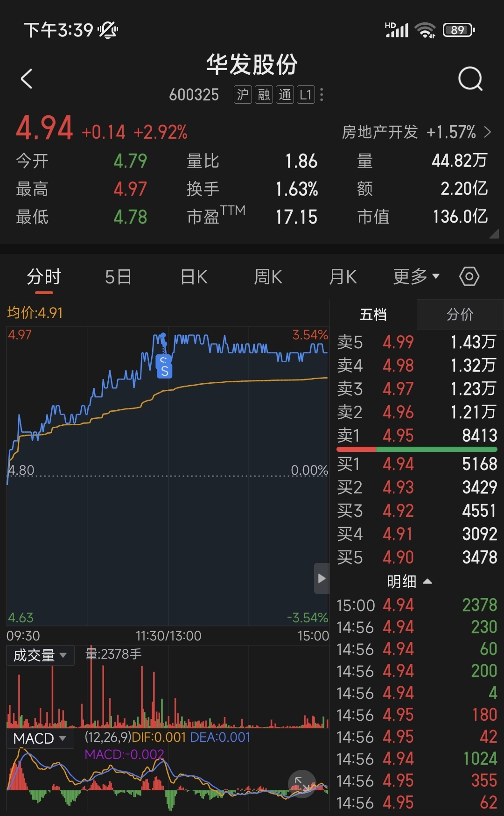Viewport: 504px width, 816px height.
Task: Tap the 卖4 4.98 order row
Action: [x=417, y=366]
